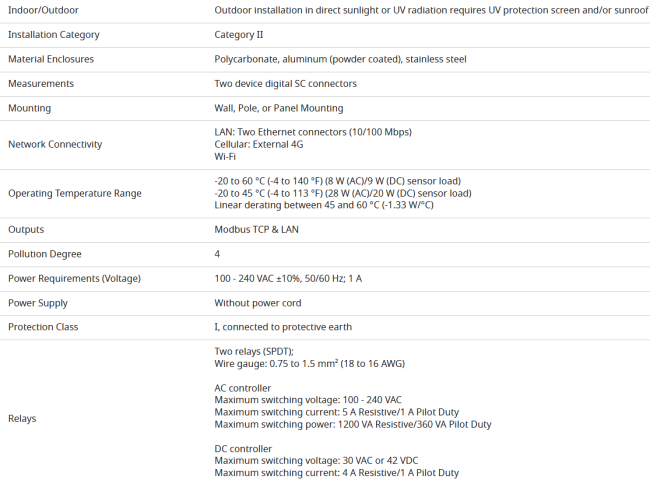Select the Protection Class label
The width and height of the screenshot is (650, 479).
coord(43,327)
